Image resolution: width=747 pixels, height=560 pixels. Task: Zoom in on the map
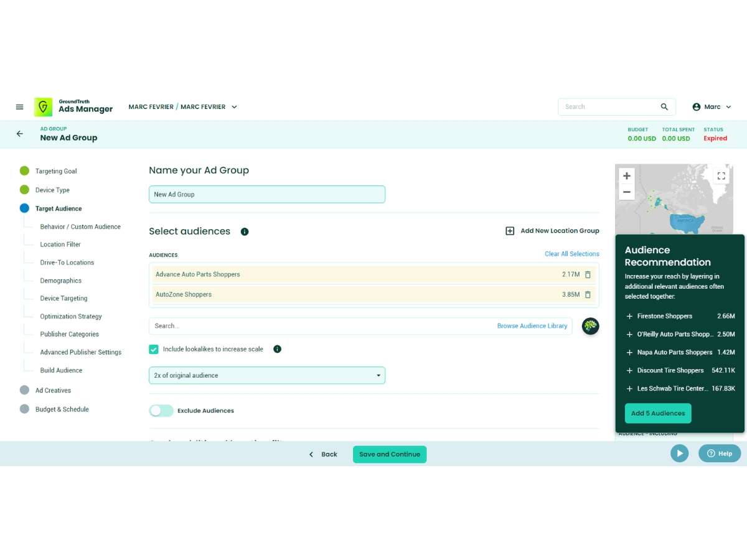click(x=627, y=176)
